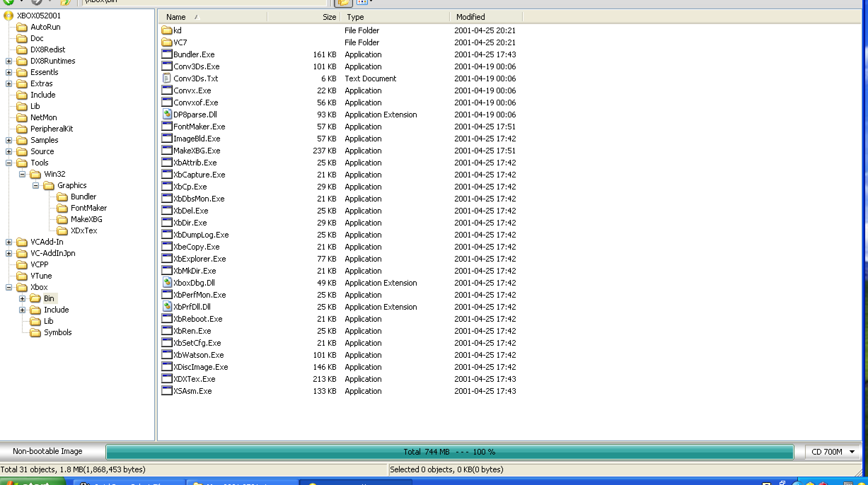Expand the VCAdd-In tree node
Screen dimensions: 868x485
[x=9, y=242]
